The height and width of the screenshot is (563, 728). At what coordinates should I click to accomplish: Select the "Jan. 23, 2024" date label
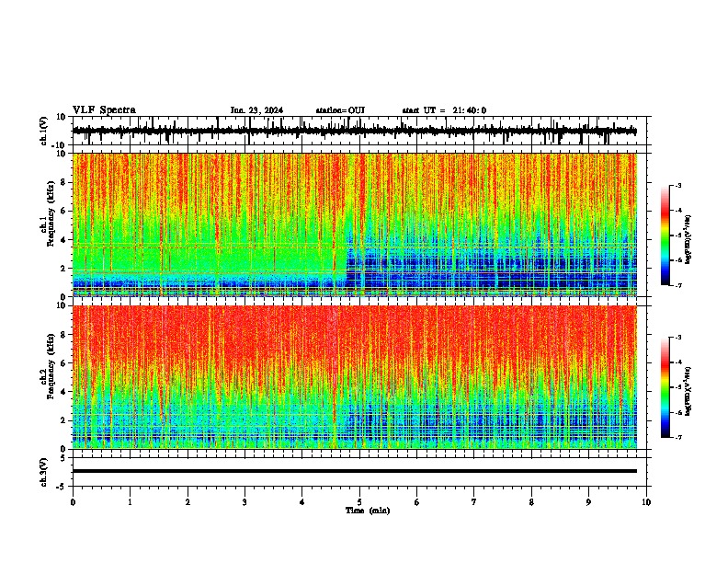pyautogui.click(x=256, y=110)
